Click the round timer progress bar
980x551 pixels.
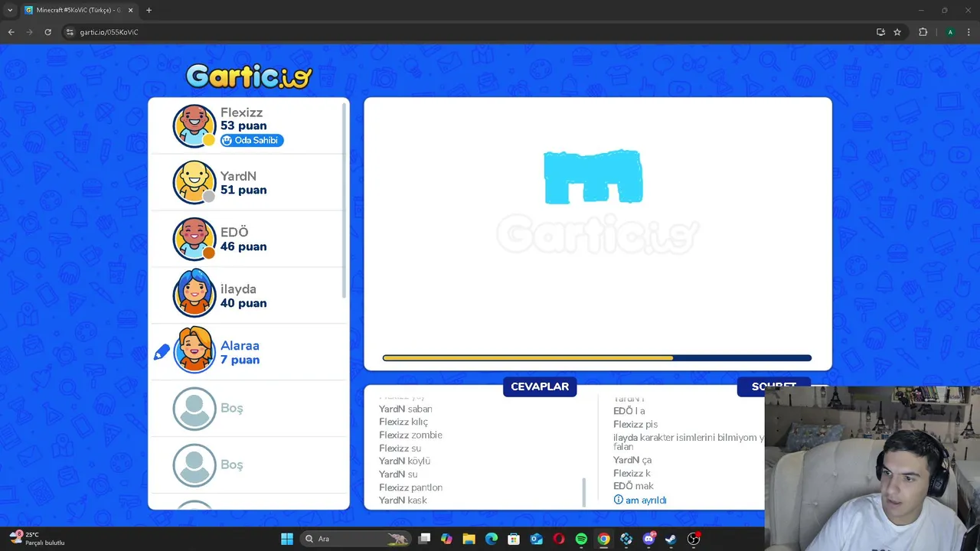click(x=597, y=357)
